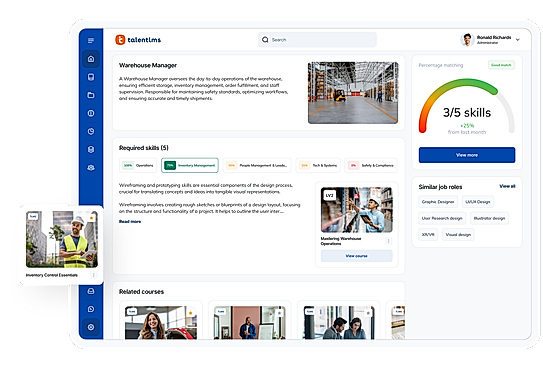Click the Required skills (5) heading
Viewport: 543px width, 368px height.
coord(144,148)
